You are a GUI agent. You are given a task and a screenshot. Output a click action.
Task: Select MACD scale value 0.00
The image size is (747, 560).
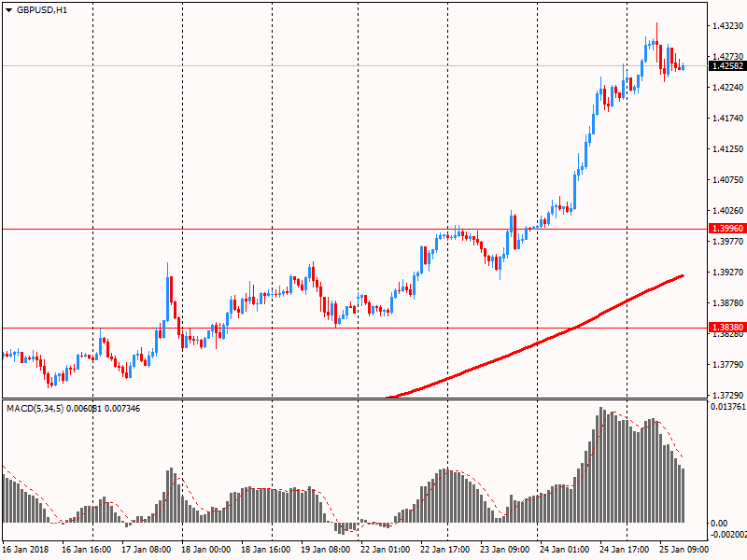[719, 524]
